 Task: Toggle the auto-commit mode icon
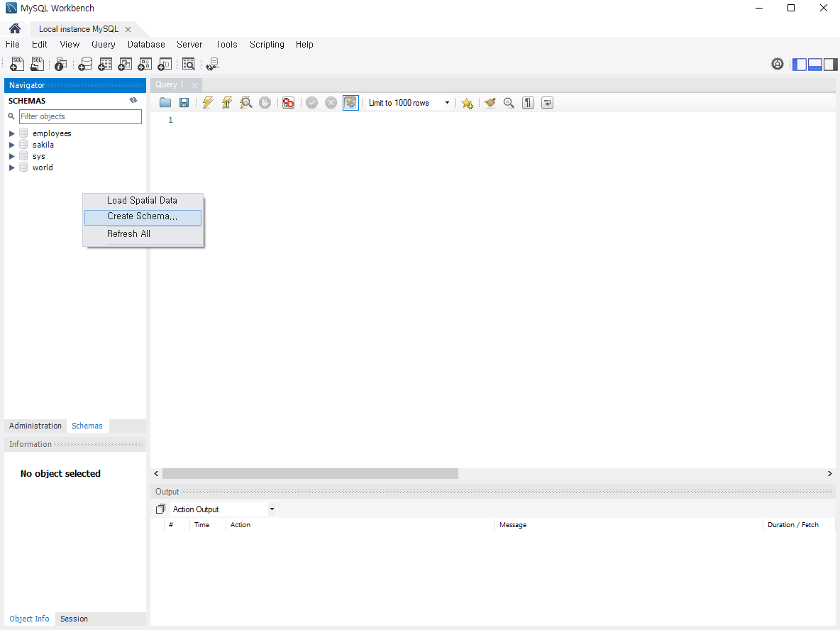click(x=350, y=103)
